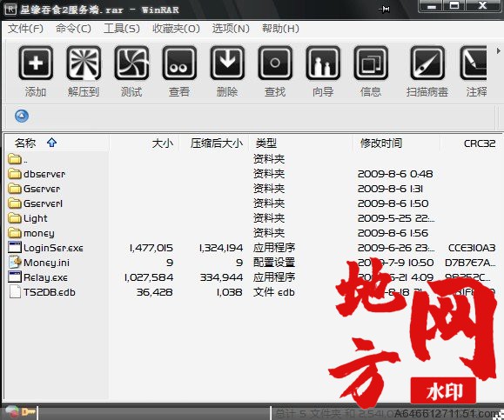Screen dimensions: 504x420
Task: Sort by 修改时间 column header
Action: coord(381,143)
